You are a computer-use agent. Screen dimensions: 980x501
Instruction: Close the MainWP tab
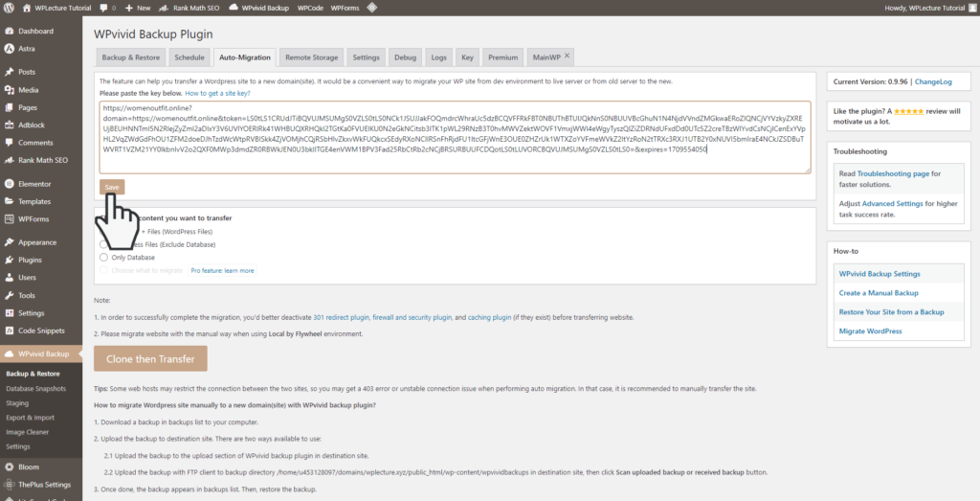pyautogui.click(x=567, y=56)
